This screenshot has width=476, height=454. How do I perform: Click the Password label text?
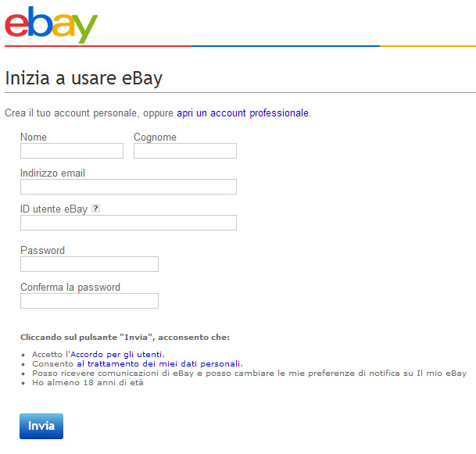pyautogui.click(x=42, y=250)
